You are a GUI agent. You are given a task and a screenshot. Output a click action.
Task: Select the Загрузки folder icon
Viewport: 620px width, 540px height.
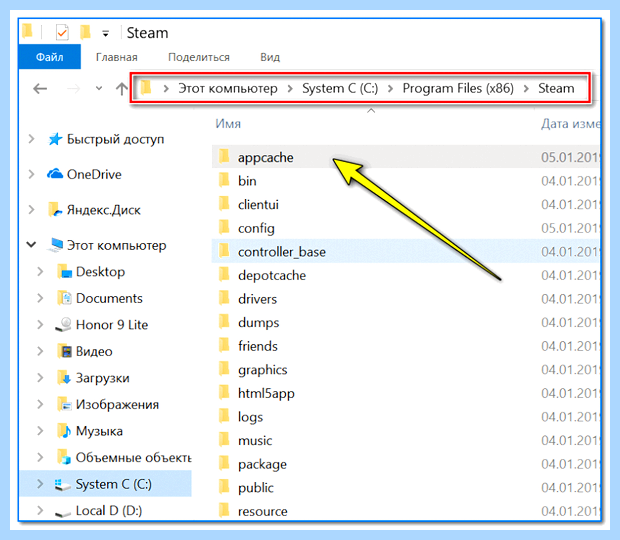pos(65,378)
